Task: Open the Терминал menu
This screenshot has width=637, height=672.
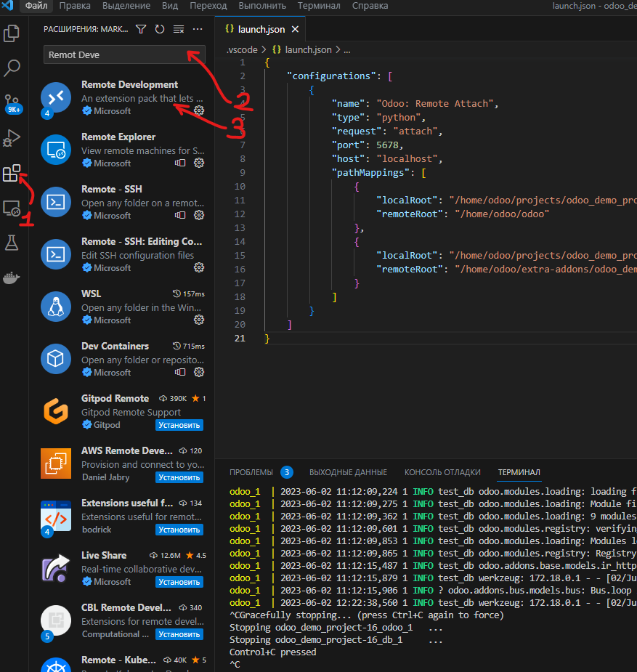Action: (x=319, y=6)
